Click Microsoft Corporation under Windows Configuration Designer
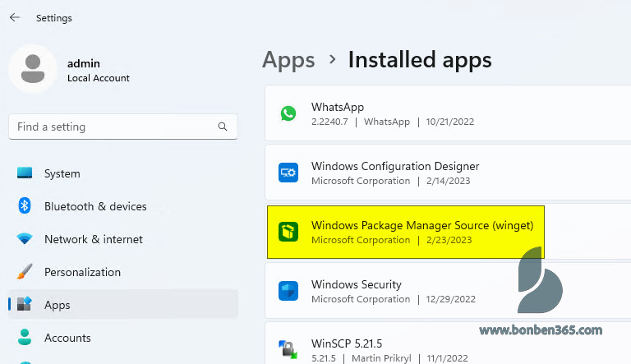The image size is (631, 364). pyautogui.click(x=361, y=181)
